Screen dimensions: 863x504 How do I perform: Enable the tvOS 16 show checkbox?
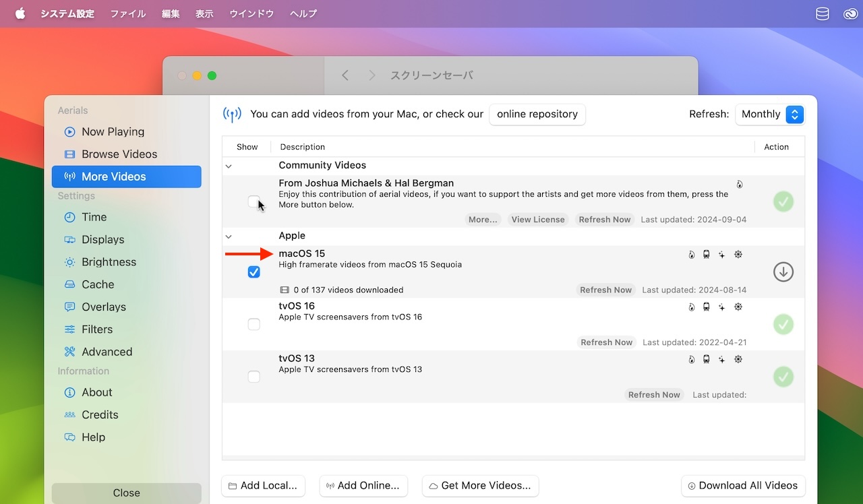click(x=254, y=324)
